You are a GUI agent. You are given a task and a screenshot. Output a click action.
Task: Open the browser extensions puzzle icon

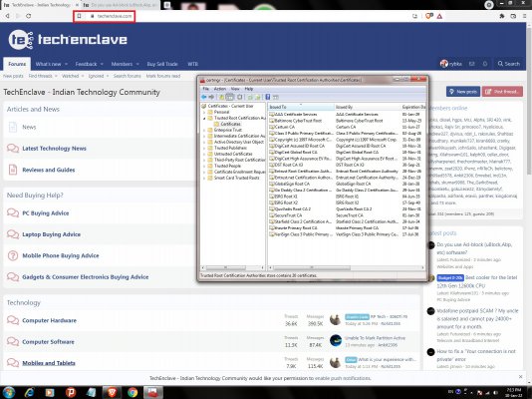tap(502, 16)
